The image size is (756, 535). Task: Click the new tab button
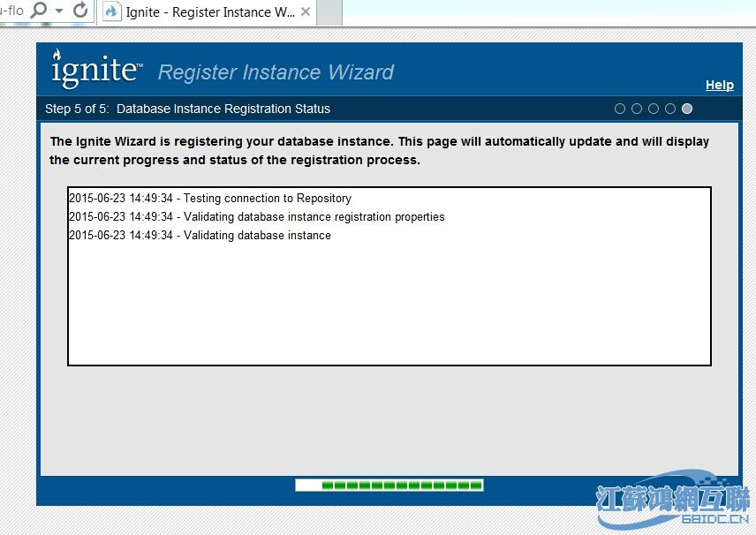[329, 12]
